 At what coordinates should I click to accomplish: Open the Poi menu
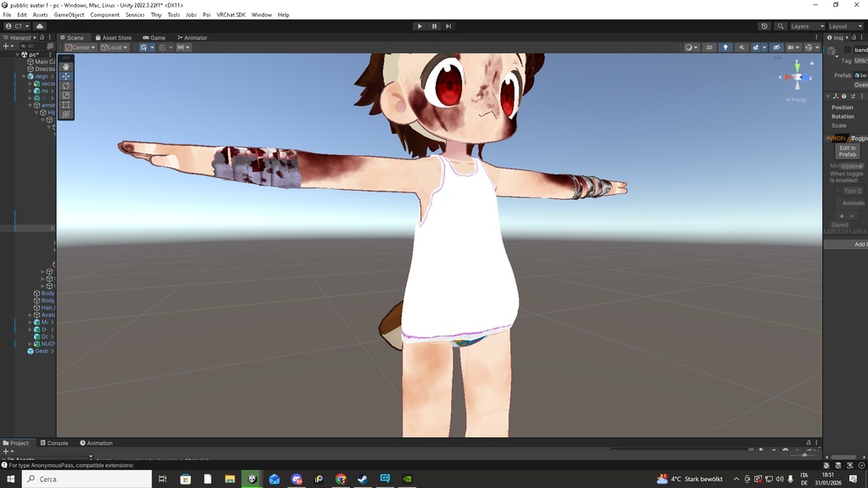point(207,15)
